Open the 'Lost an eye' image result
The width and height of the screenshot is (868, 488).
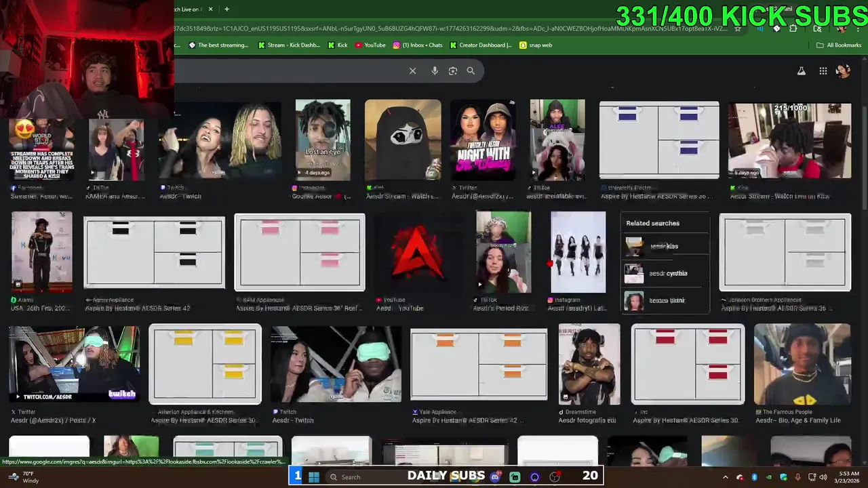323,140
